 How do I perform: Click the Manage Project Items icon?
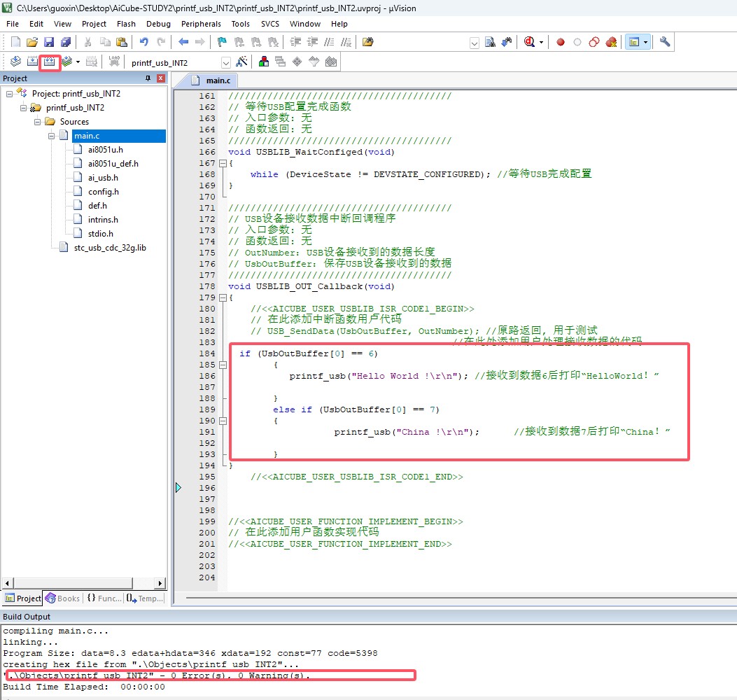(x=264, y=62)
